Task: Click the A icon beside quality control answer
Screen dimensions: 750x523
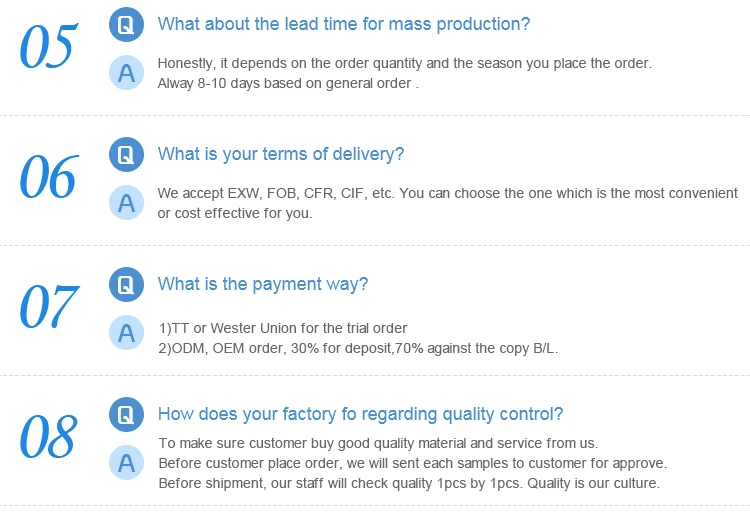Action: [x=126, y=462]
